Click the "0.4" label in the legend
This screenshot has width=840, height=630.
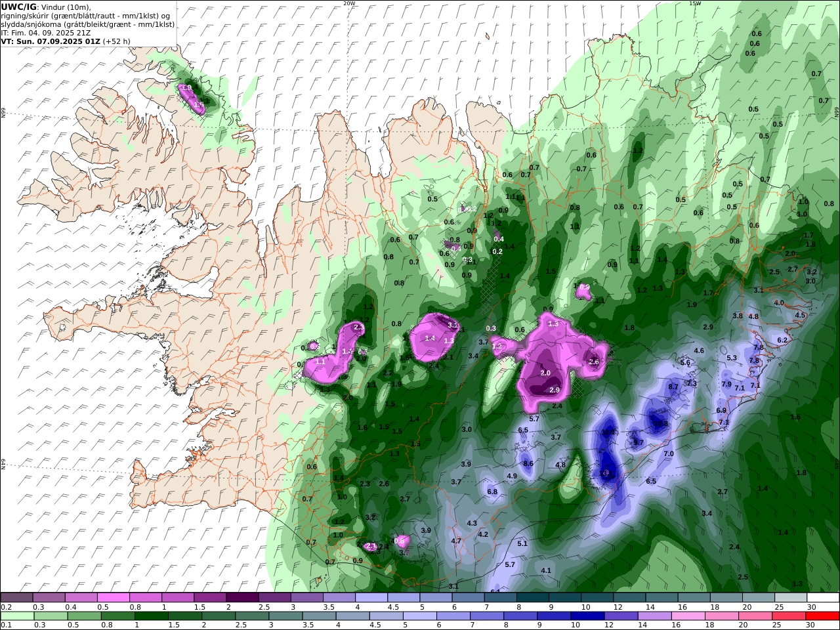click(71, 607)
